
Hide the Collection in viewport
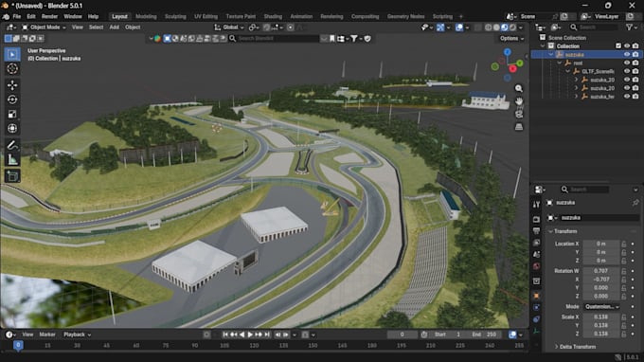(627, 46)
